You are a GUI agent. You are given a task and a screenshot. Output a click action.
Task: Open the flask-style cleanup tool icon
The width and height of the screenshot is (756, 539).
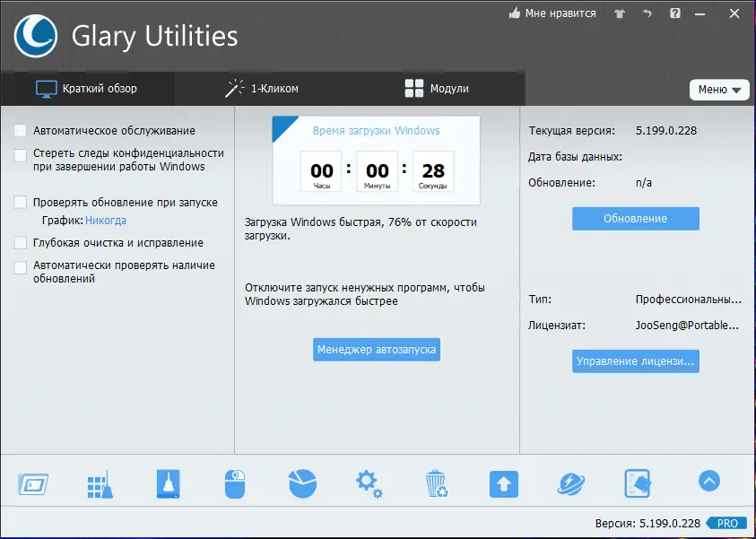(x=167, y=482)
